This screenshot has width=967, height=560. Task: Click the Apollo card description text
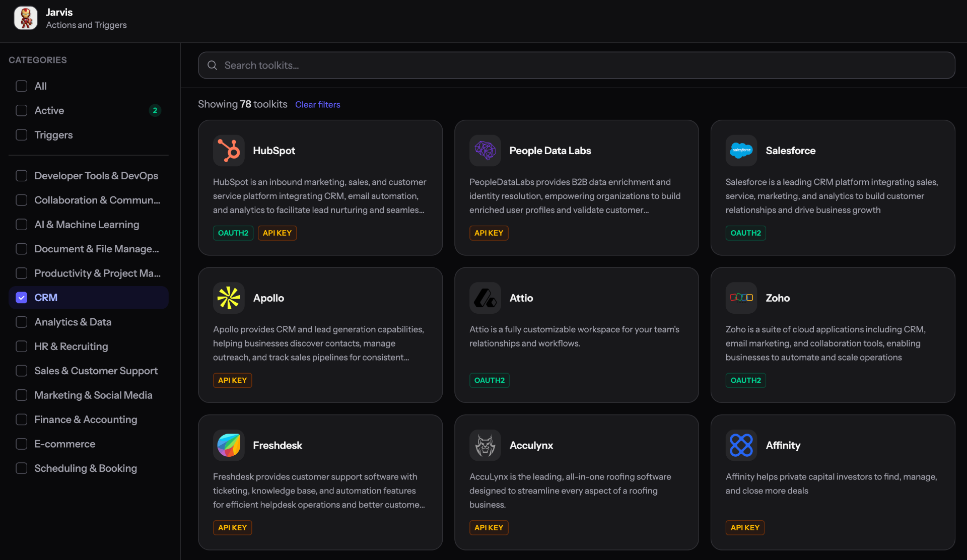(x=319, y=343)
